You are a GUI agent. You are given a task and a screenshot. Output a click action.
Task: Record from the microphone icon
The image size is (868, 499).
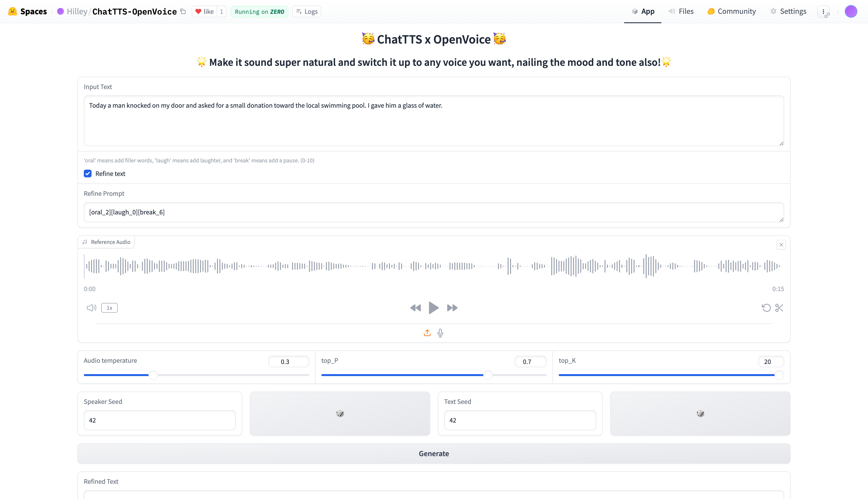point(440,333)
